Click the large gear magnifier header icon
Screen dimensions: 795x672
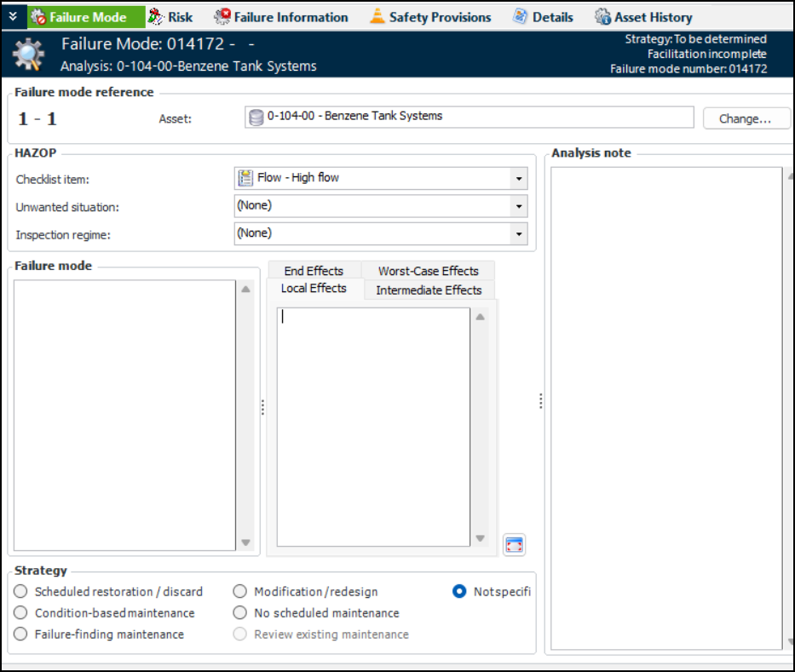point(28,55)
